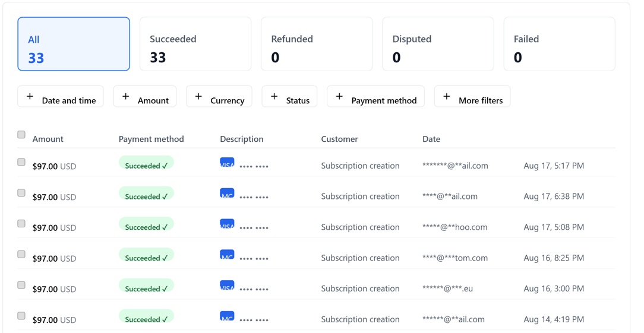Click the Visa icon for the Aug 16, 3:00 PM payment
Viewport: 644px width, 333px height.
tap(227, 286)
